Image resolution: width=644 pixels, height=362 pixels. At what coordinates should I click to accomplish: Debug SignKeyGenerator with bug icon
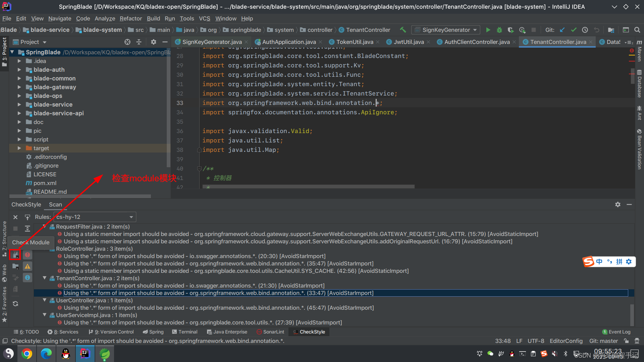tap(499, 30)
